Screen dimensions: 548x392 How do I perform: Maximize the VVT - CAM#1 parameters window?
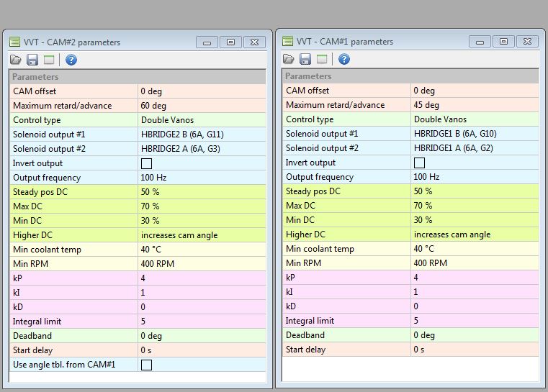tap(503, 42)
